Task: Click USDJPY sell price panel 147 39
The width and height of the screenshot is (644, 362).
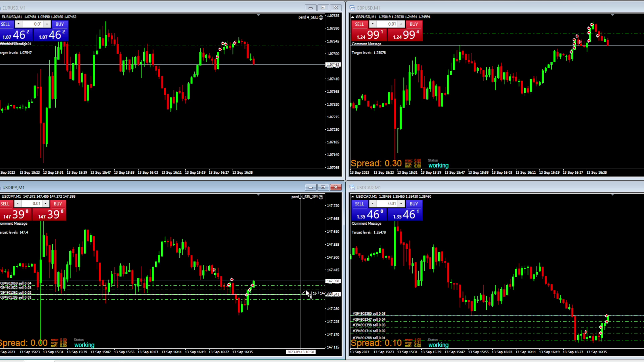Action: pos(16,215)
